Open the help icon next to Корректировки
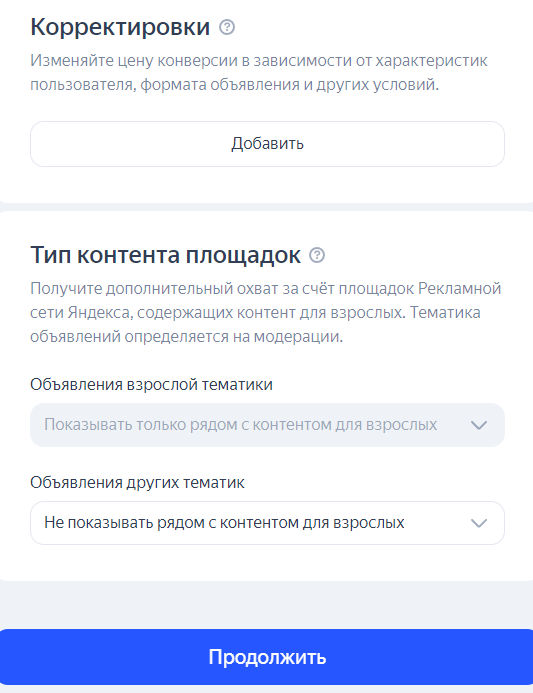533x693 pixels. pos(227,27)
